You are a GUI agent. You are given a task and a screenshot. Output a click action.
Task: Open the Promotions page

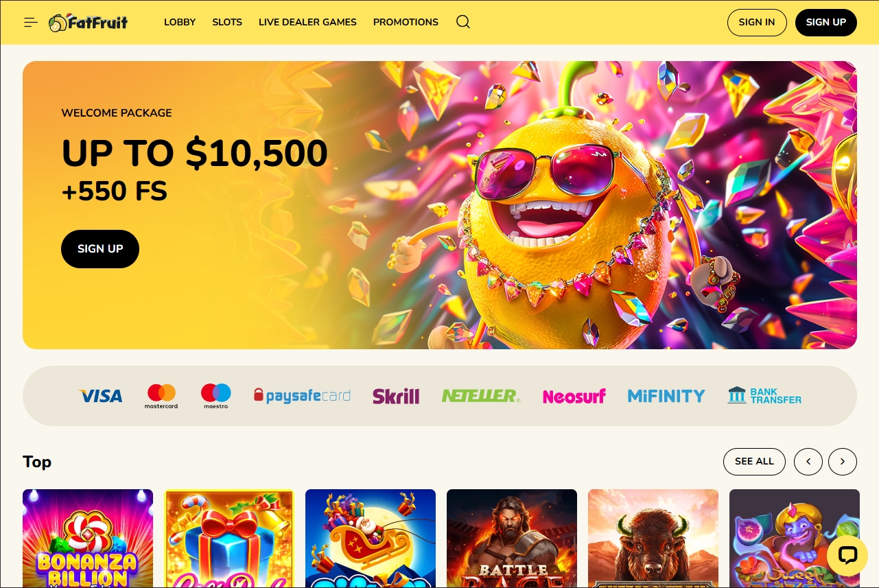(x=406, y=22)
